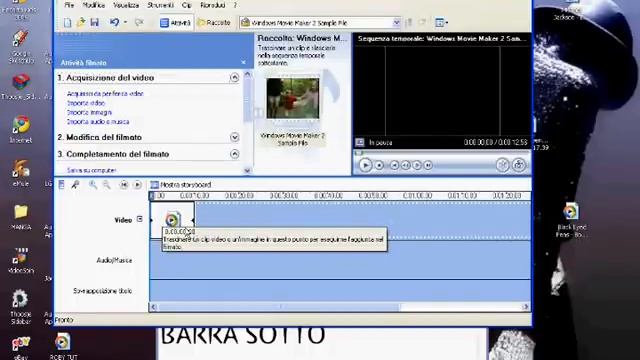The height and width of the screenshot is (360, 640).
Task: Close the Attività filmato pane
Action: (x=244, y=62)
